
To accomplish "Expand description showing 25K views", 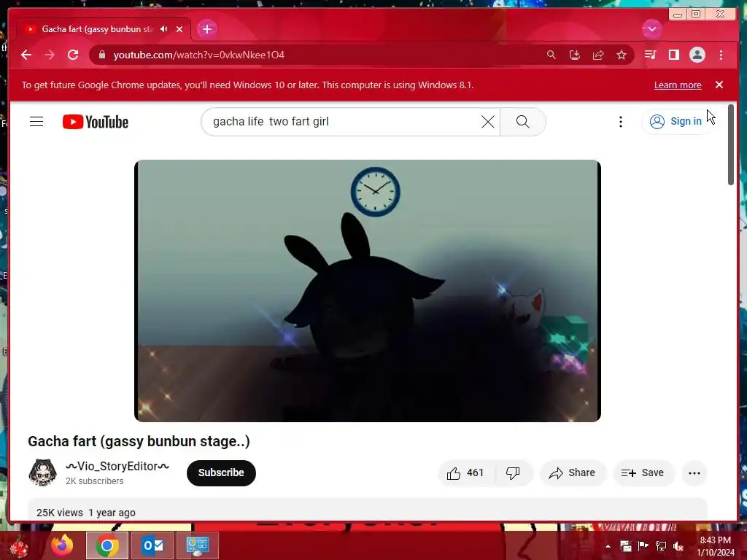I will click(x=368, y=510).
